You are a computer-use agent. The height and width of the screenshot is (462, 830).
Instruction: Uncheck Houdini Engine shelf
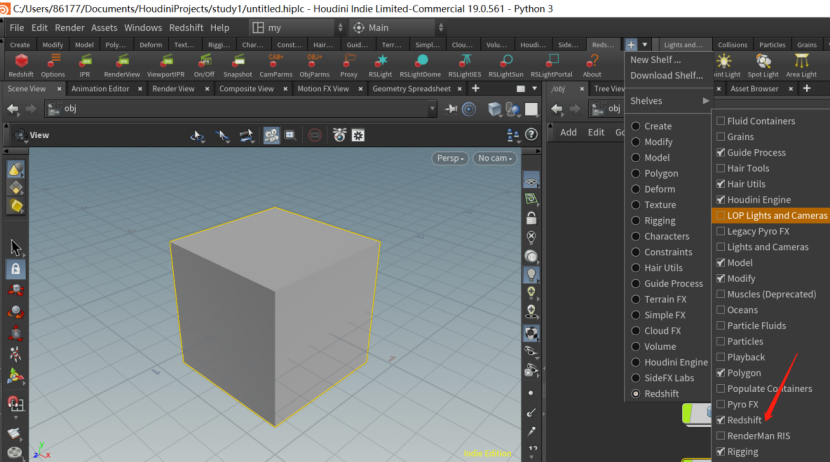720,200
